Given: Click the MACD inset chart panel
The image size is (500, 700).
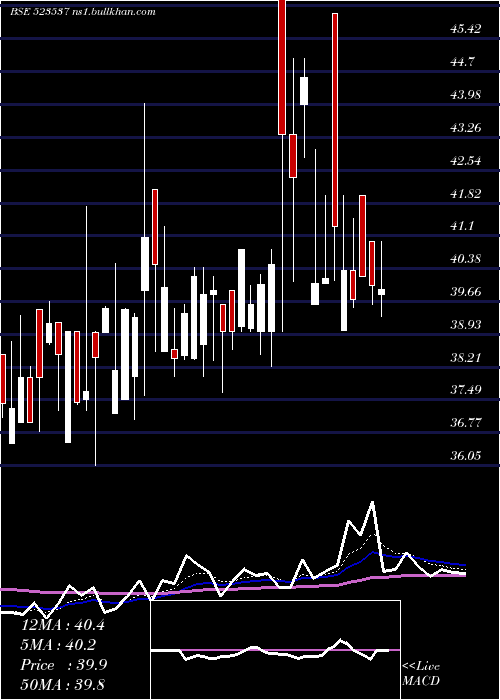Looking at the screenshot, I should pos(275,650).
